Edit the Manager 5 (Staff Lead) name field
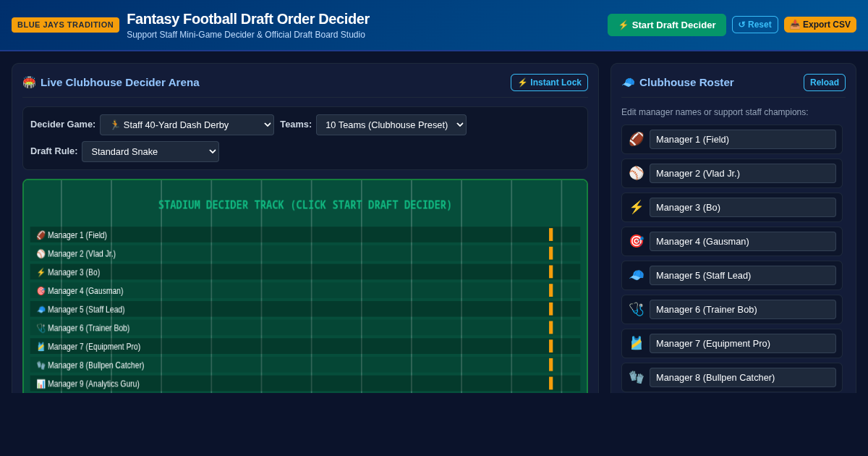This screenshot has width=868, height=456. 743,276
